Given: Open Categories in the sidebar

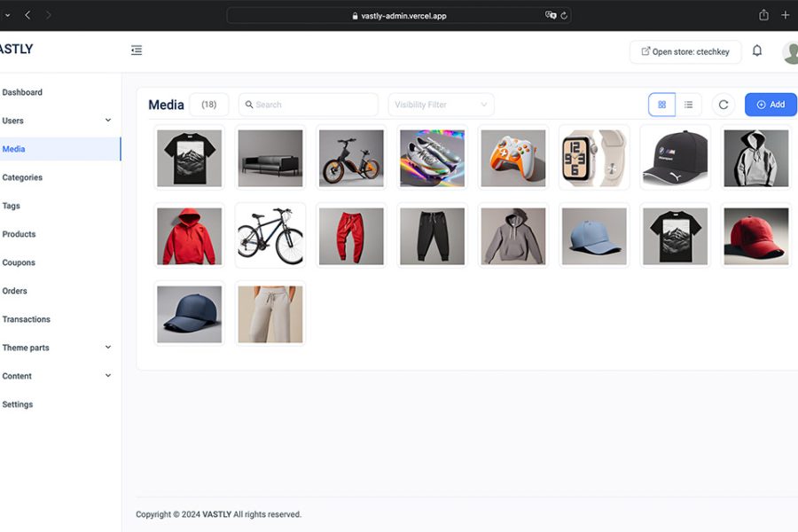Looking at the screenshot, I should (22, 177).
